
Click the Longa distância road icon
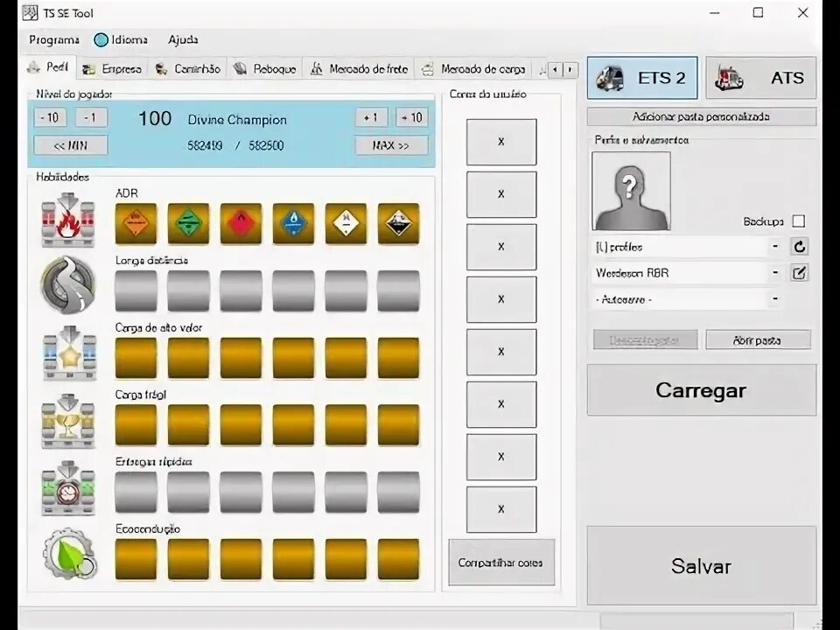[x=68, y=285]
